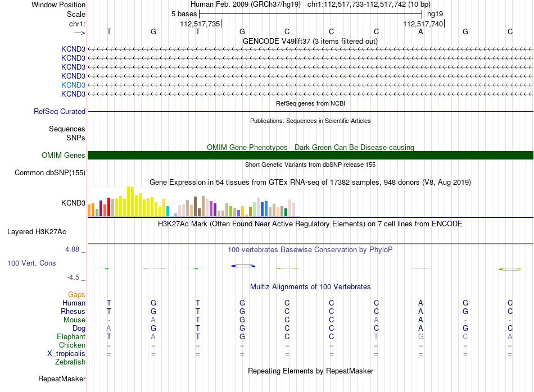
Task: Select the Elephant alignment row label
Action: pyautogui.click(x=71, y=336)
